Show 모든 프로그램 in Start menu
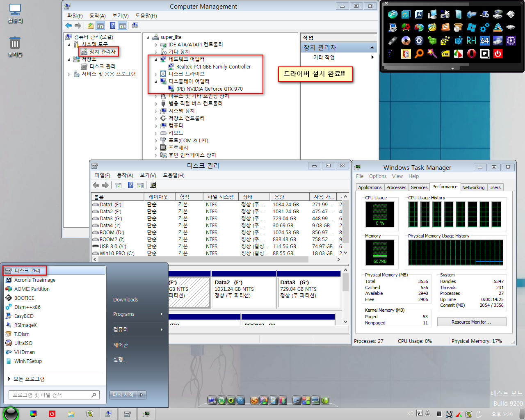 click(x=29, y=379)
